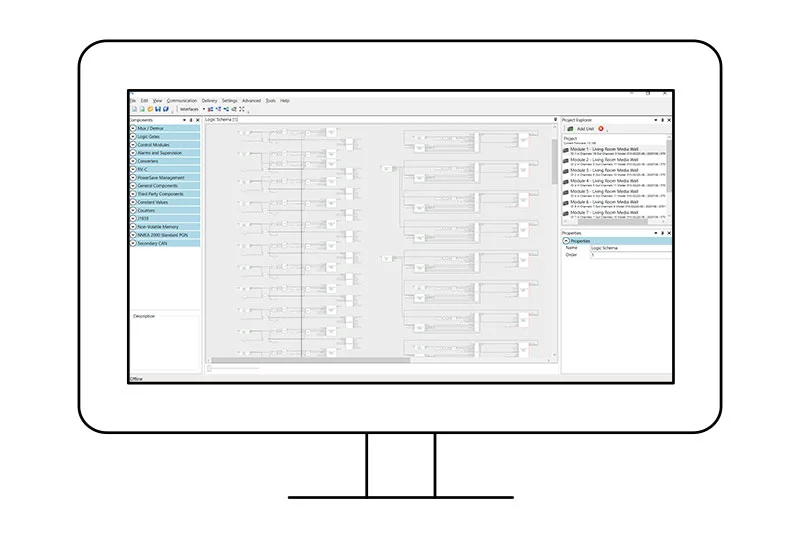This screenshot has width=800, height=533.
Task: Select the Logic Schema [1] tab
Action: click(x=221, y=119)
